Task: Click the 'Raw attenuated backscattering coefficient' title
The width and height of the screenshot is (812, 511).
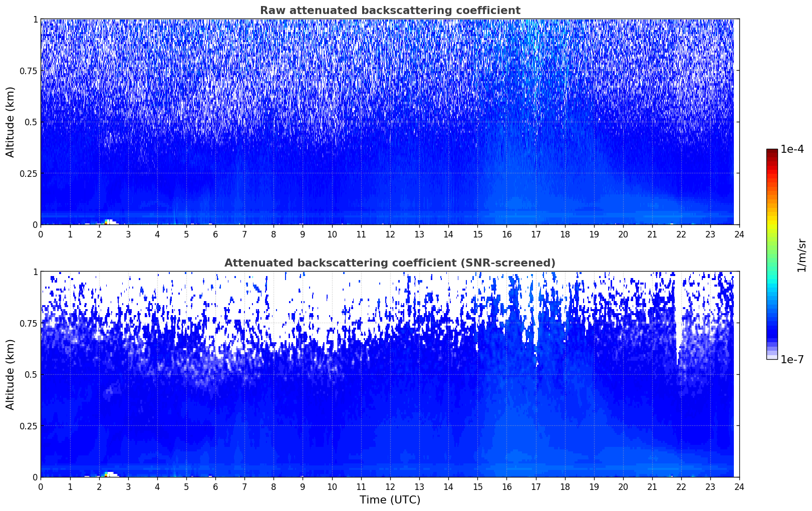Action: [x=390, y=11]
